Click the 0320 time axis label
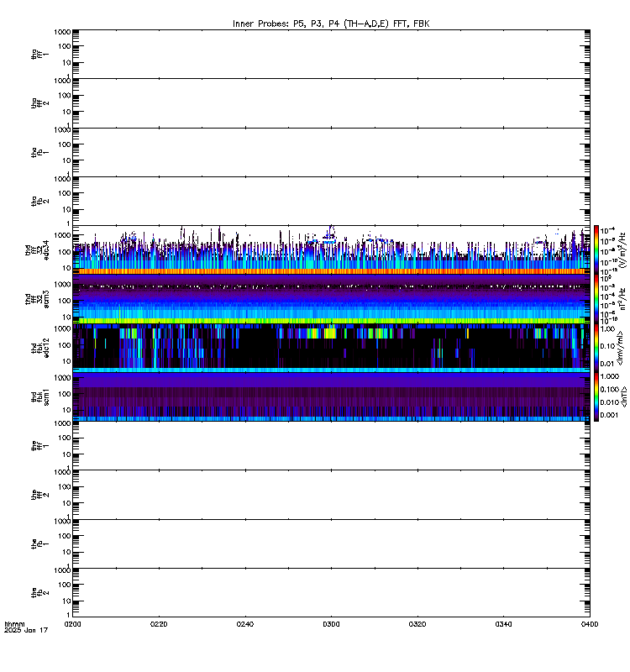 (x=417, y=624)
